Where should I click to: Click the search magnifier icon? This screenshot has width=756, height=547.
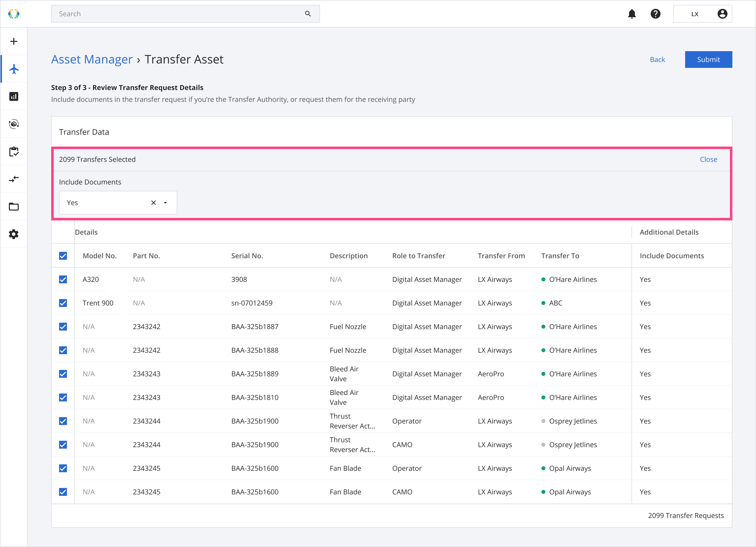(x=308, y=14)
